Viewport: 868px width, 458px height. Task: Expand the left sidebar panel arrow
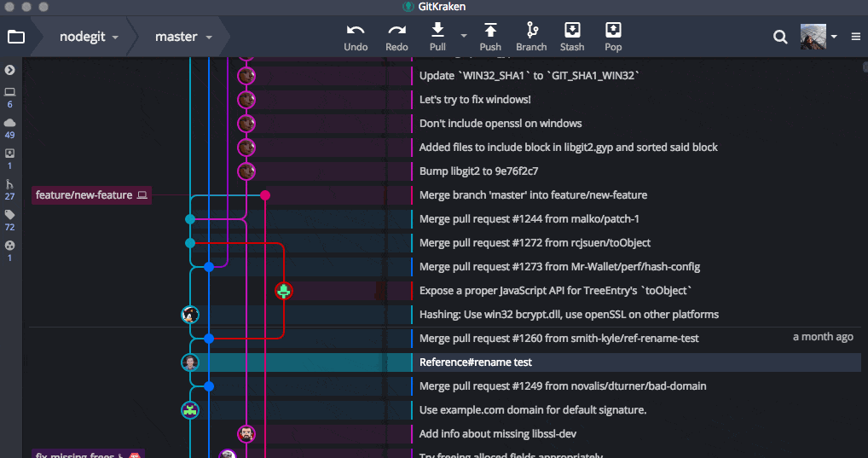pyautogui.click(x=9, y=70)
